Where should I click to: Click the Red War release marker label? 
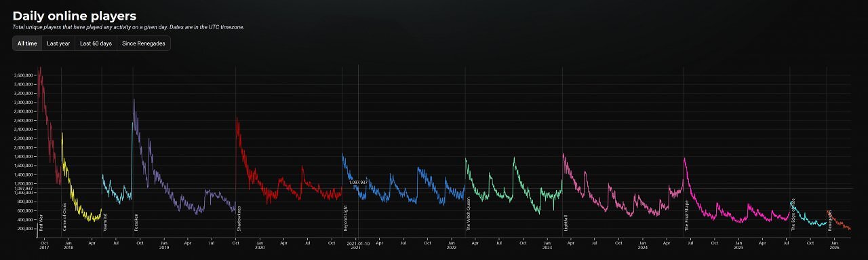coord(41,223)
